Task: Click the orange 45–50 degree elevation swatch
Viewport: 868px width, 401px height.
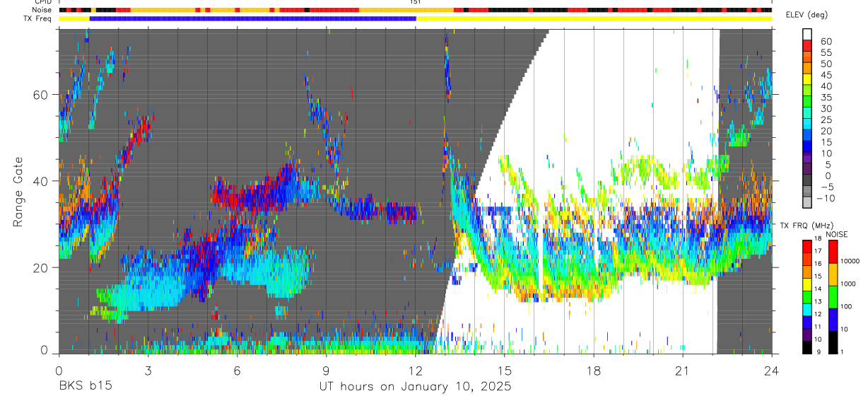Action: point(807,69)
